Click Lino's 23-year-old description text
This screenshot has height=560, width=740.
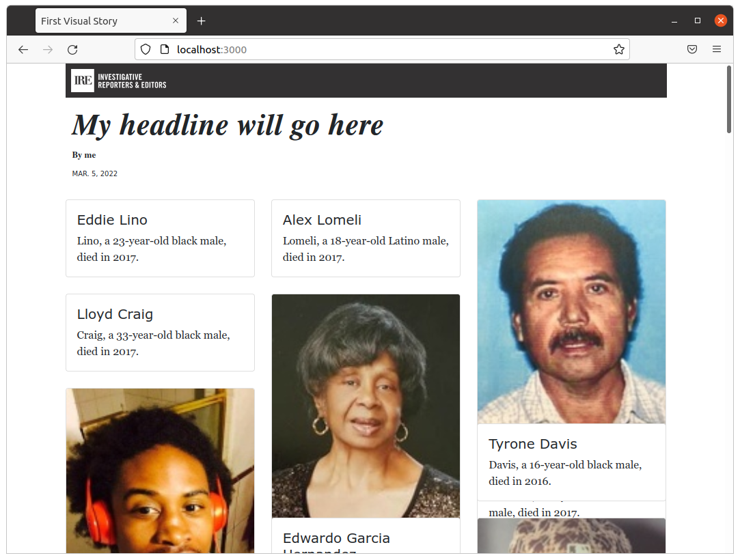[152, 249]
